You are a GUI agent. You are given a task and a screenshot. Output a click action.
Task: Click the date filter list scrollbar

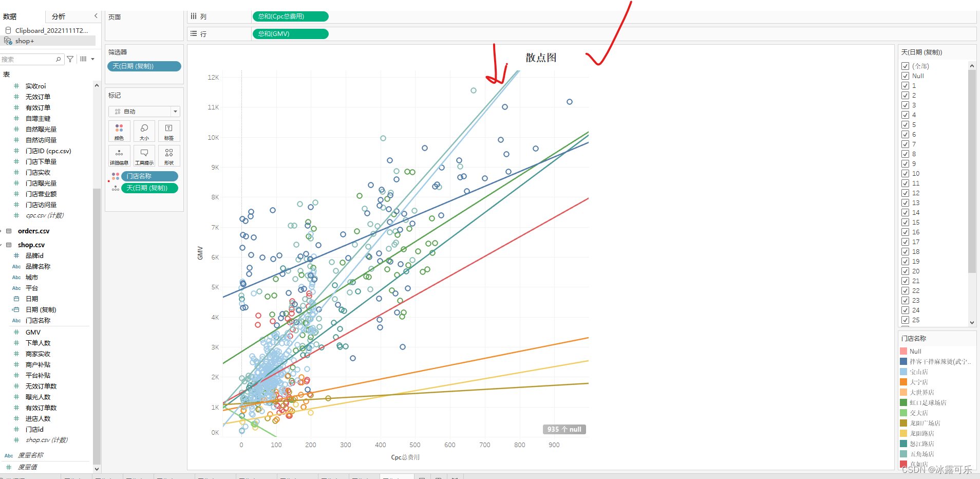972,171
